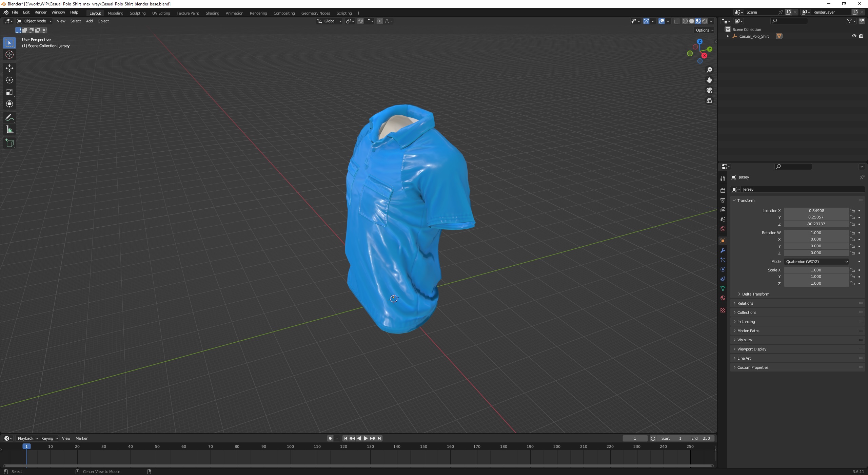868x475 pixels.
Task: Open the viewport Add menu
Action: coord(89,21)
